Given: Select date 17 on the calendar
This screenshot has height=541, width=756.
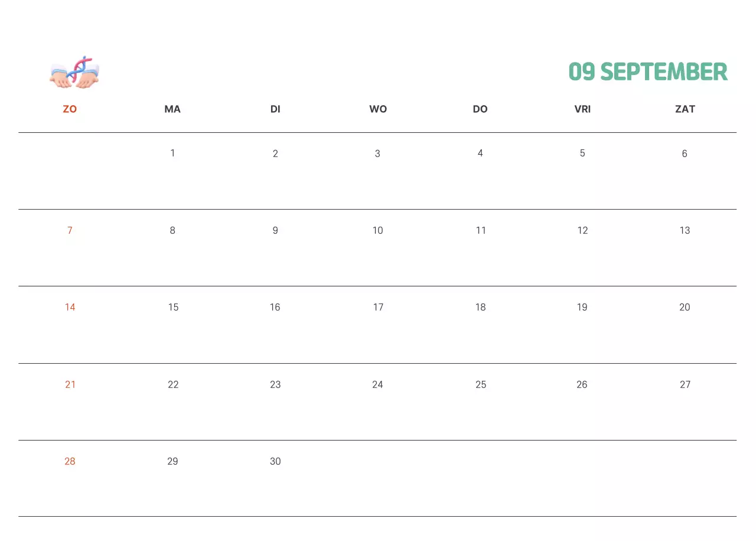Looking at the screenshot, I should pos(378,307).
